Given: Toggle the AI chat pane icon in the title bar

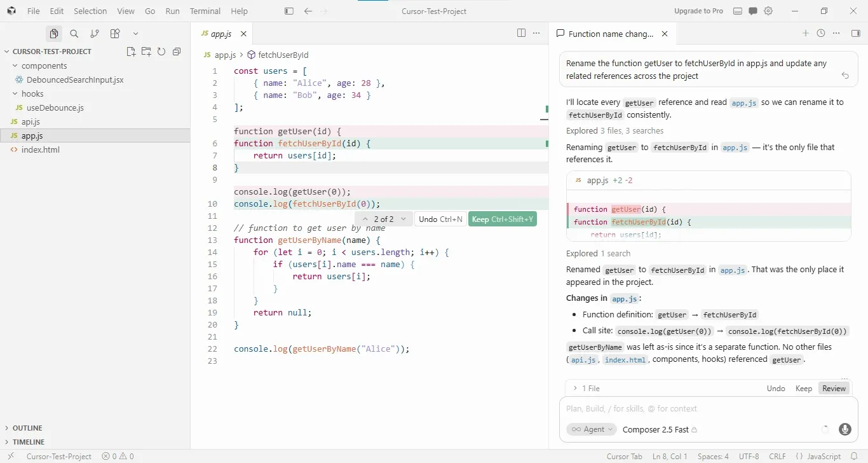Looking at the screenshot, I should click(x=753, y=11).
